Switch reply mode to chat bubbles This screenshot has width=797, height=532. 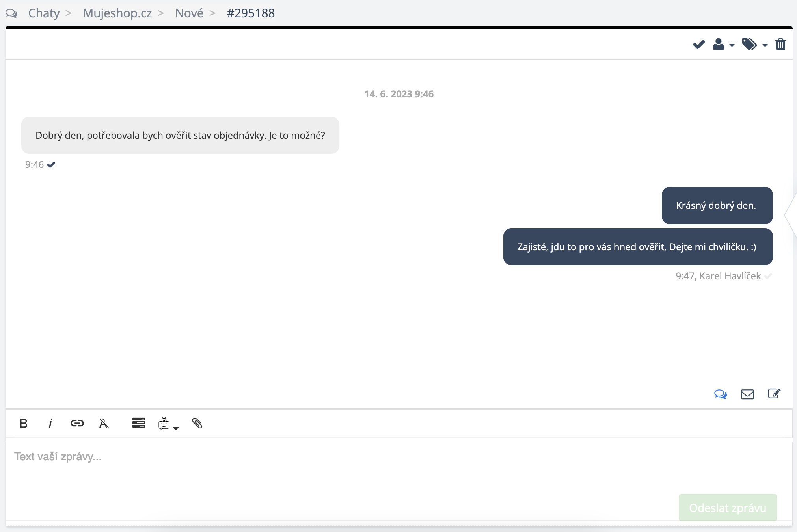tap(720, 394)
